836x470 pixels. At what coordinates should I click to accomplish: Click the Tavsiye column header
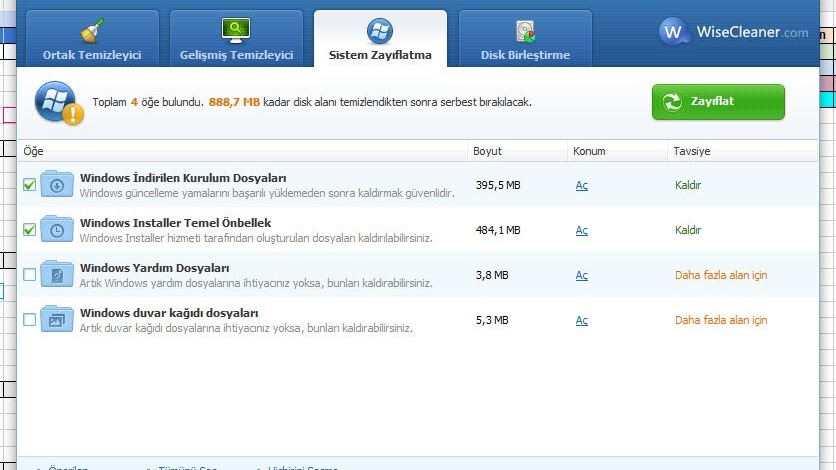[x=742, y=151]
